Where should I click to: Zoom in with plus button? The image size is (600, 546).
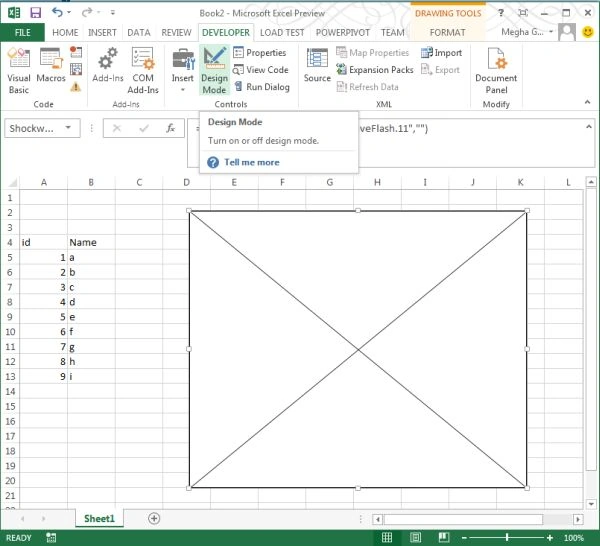(x=550, y=538)
